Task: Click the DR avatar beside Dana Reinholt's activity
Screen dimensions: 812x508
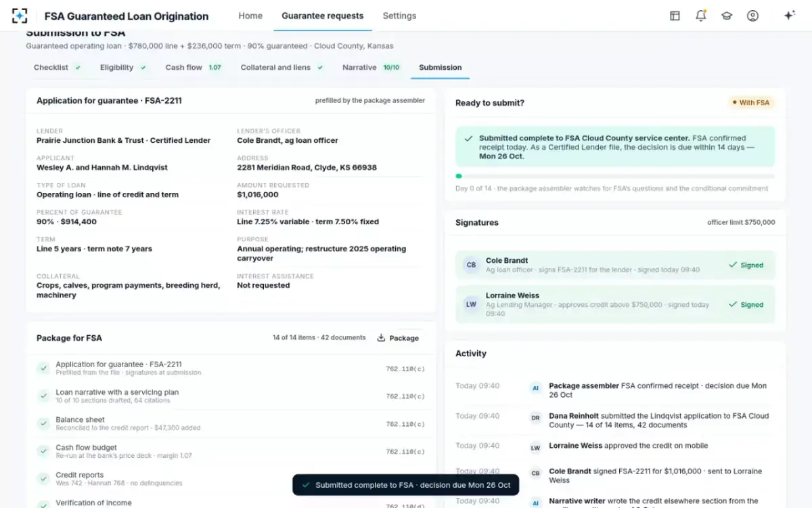Action: tap(535, 418)
